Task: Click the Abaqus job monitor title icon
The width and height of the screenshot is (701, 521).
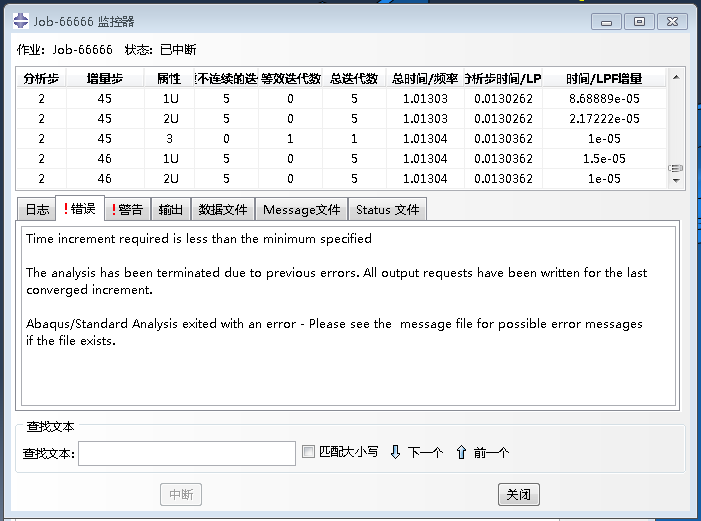Action: (x=21, y=21)
